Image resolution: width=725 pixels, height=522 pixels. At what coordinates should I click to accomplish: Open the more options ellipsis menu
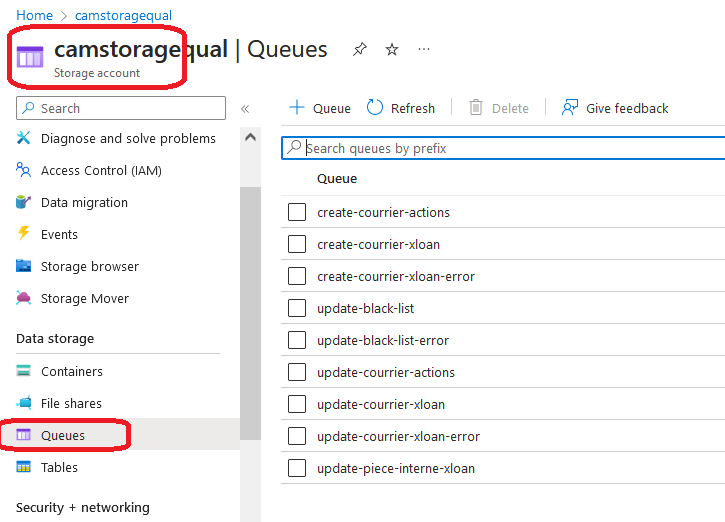pos(424,50)
